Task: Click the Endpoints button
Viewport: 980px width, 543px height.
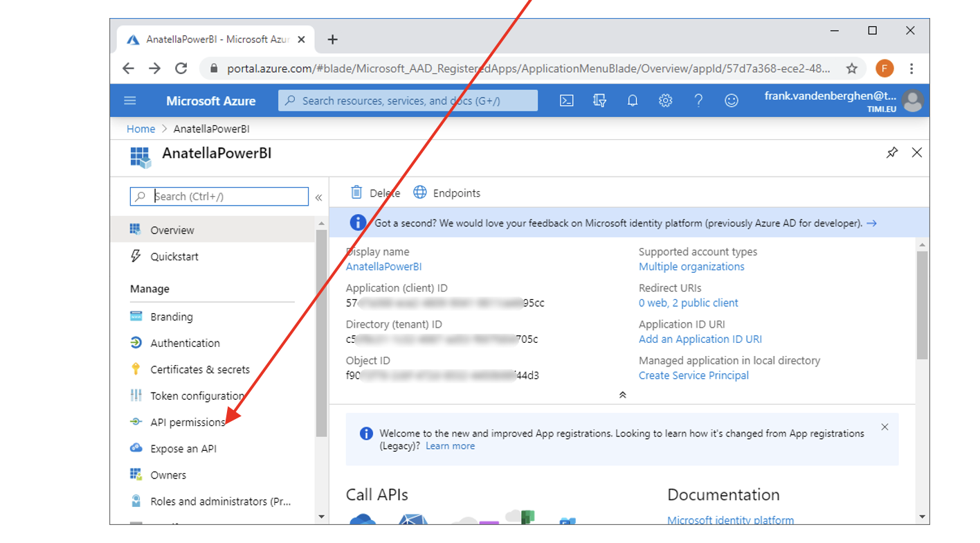Action: [447, 193]
